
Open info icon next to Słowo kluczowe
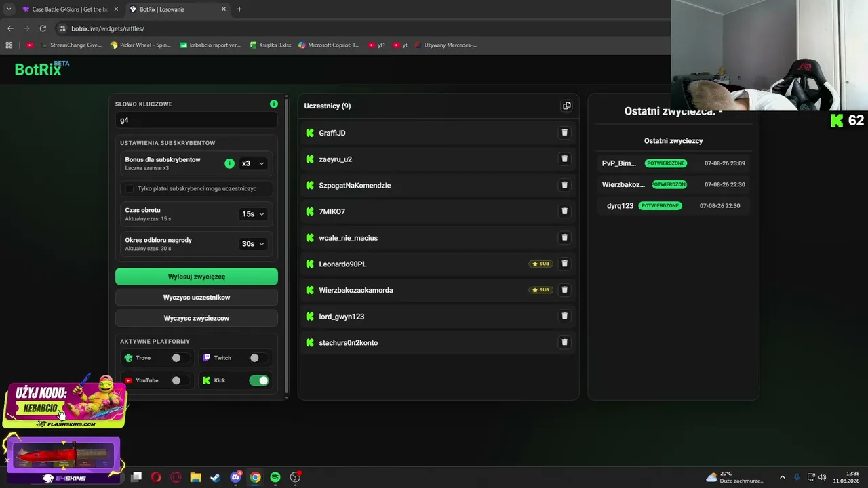(x=274, y=104)
